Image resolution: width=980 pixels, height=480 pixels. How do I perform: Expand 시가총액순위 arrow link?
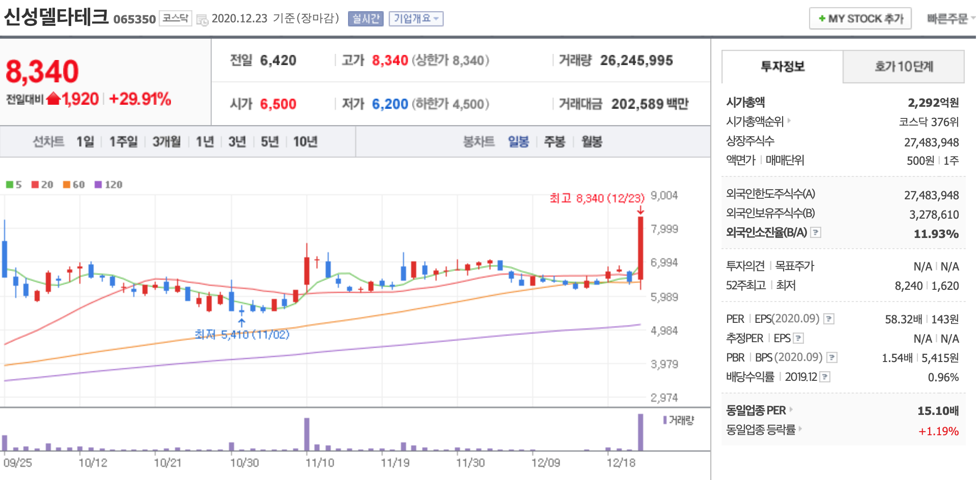789,121
